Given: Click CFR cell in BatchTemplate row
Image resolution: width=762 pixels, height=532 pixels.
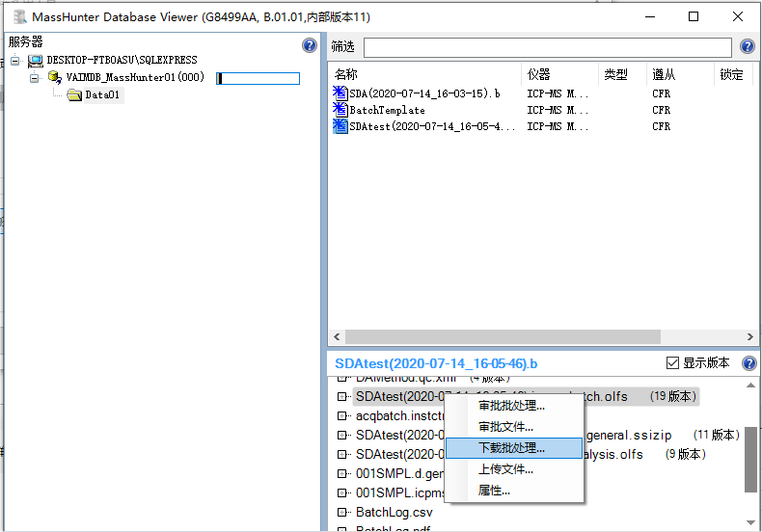Looking at the screenshot, I should coord(661,110).
